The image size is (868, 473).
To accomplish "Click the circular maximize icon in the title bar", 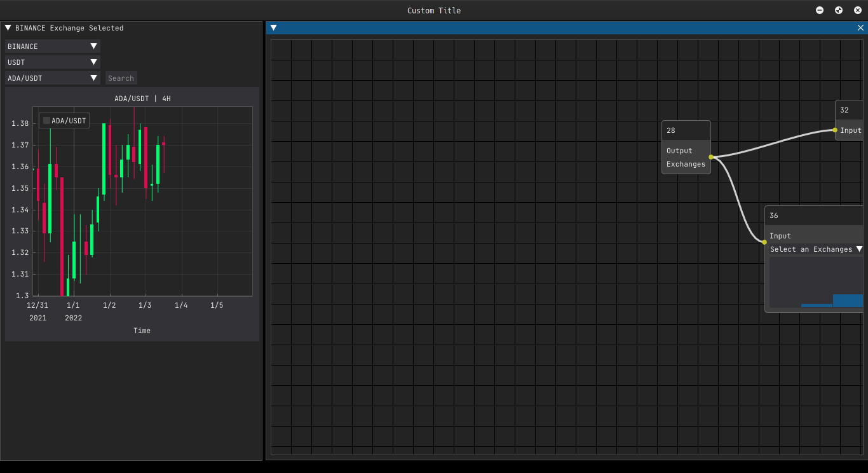I will 838,10.
